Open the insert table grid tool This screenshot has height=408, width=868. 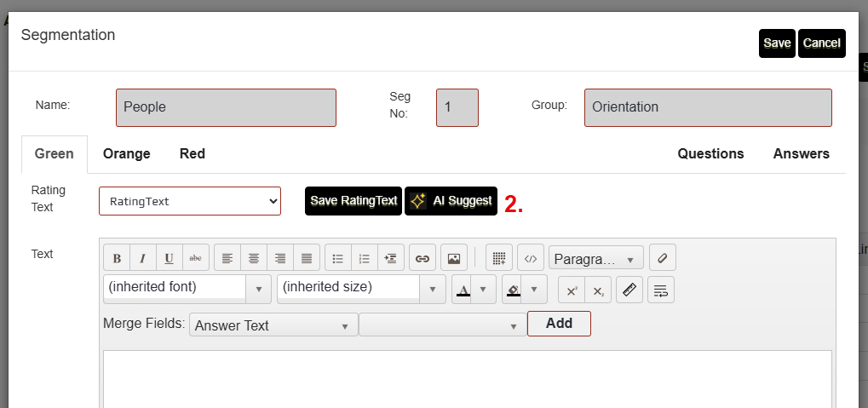pyautogui.click(x=499, y=258)
